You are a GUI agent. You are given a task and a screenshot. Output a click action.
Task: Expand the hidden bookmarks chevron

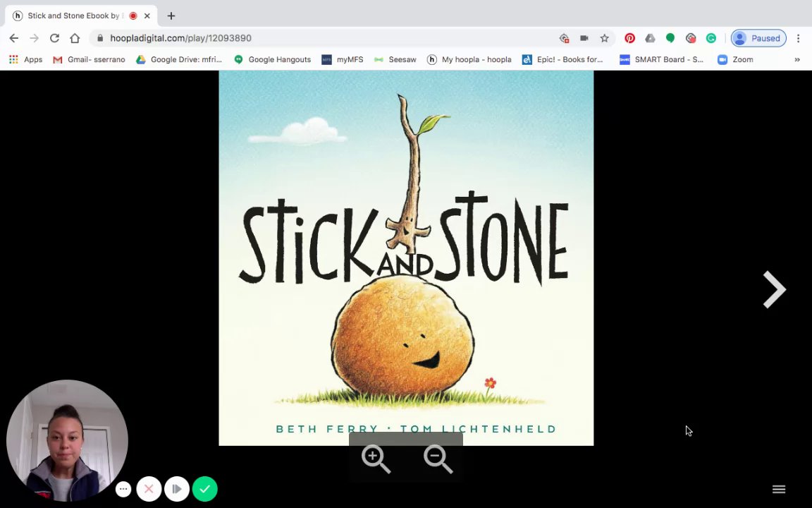coord(797,59)
